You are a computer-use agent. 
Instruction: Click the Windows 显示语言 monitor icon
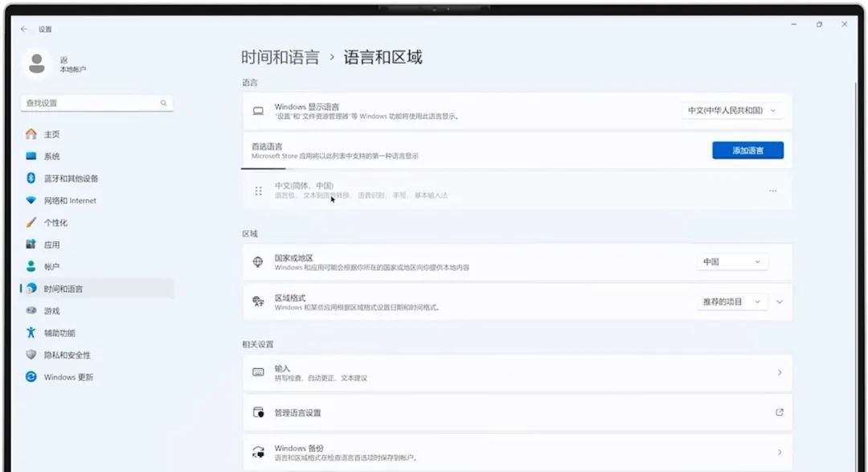(x=258, y=111)
